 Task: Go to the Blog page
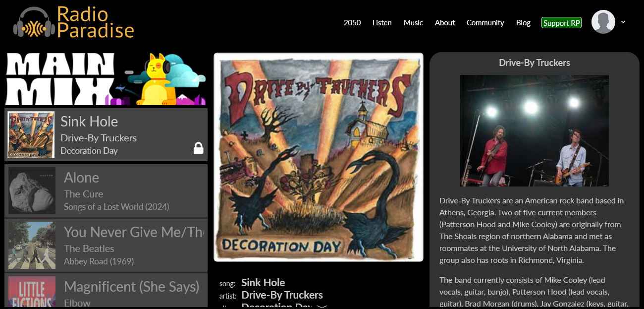coord(523,22)
